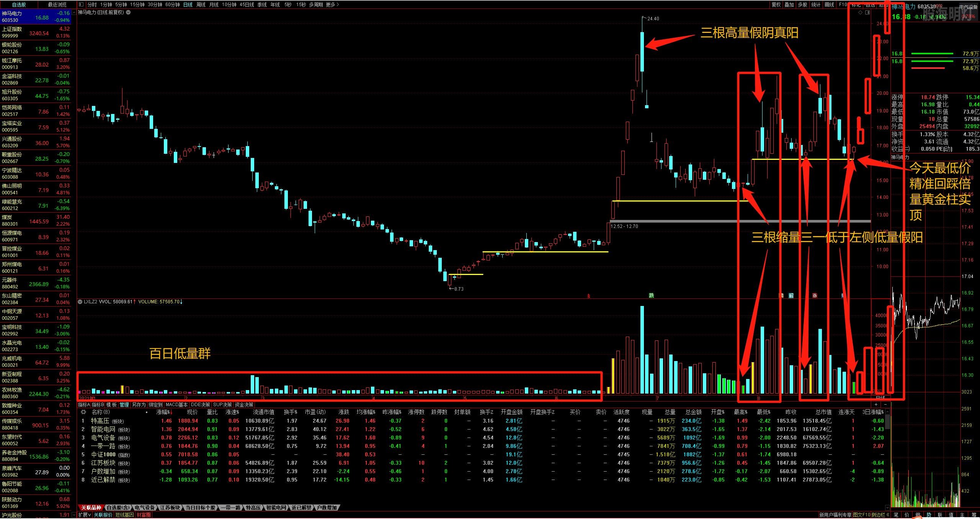Image resolution: width=980 pixels, height=519 pixels.
Task: Click the 模板 template tab
Action: click(x=111, y=405)
